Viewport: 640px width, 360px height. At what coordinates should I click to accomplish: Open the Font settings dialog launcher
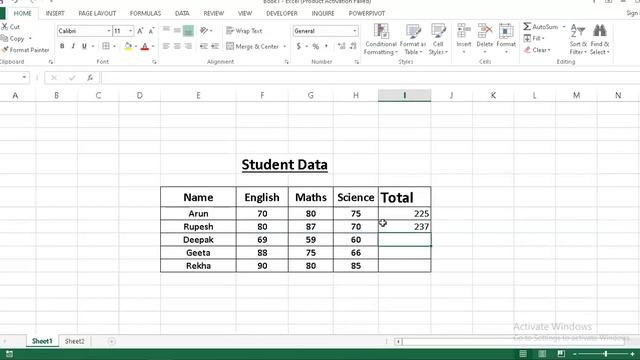coord(154,62)
